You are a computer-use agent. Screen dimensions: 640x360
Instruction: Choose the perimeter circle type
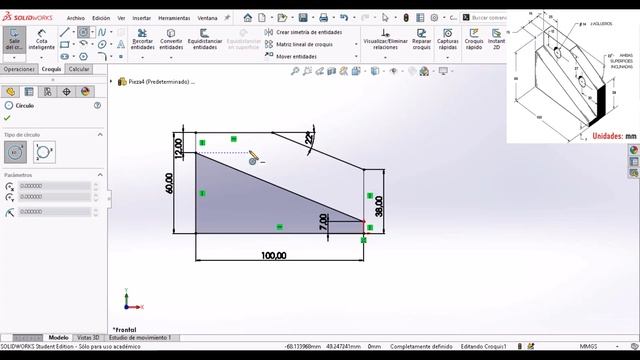click(x=44, y=152)
